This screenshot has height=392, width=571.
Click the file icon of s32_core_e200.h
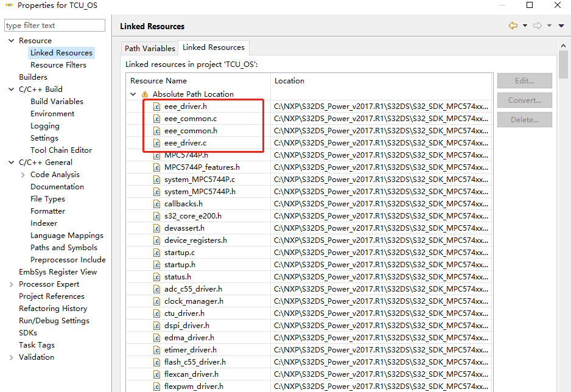point(156,216)
